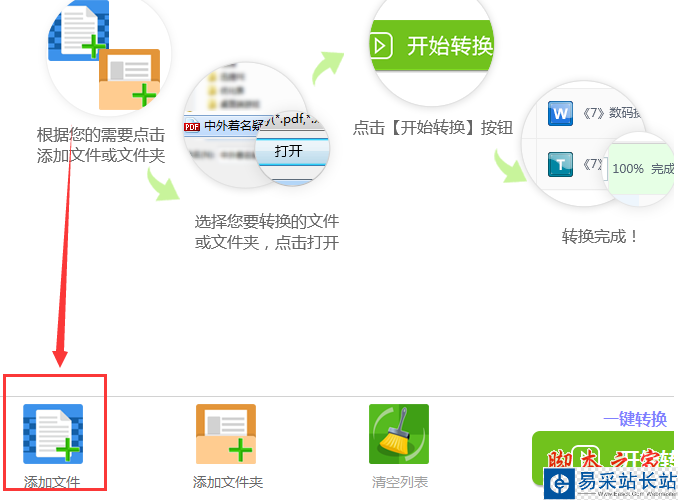This screenshot has height=500, width=678.
Task: Click the 清空列表 text label
Action: (x=400, y=482)
